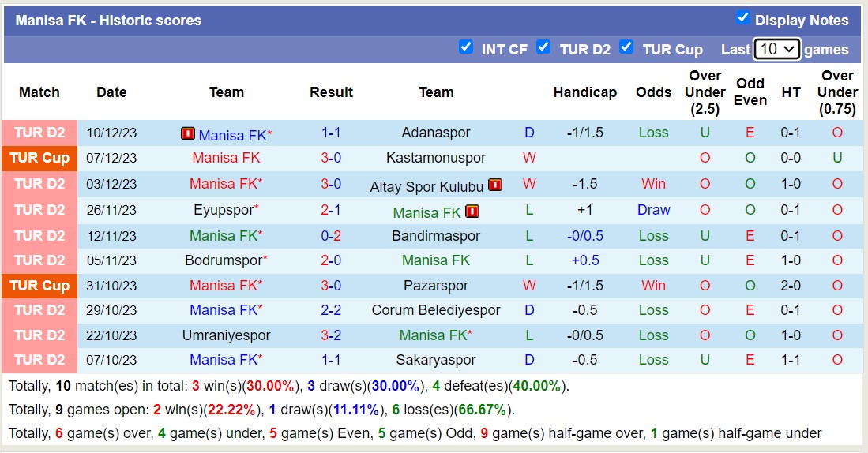Open the Adanaspor team link

coord(436,133)
